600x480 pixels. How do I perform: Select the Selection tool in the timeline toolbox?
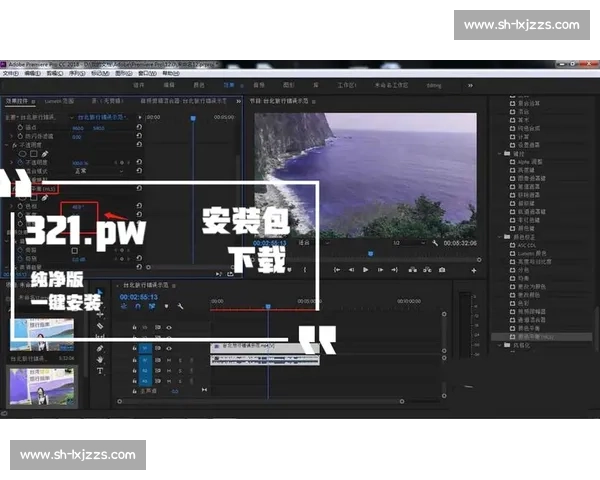[100, 292]
